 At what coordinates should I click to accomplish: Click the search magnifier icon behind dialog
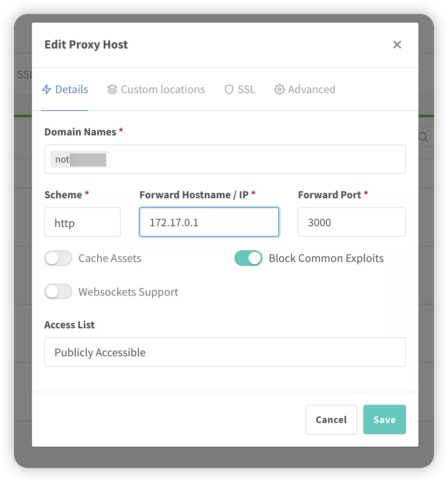pyautogui.click(x=423, y=137)
